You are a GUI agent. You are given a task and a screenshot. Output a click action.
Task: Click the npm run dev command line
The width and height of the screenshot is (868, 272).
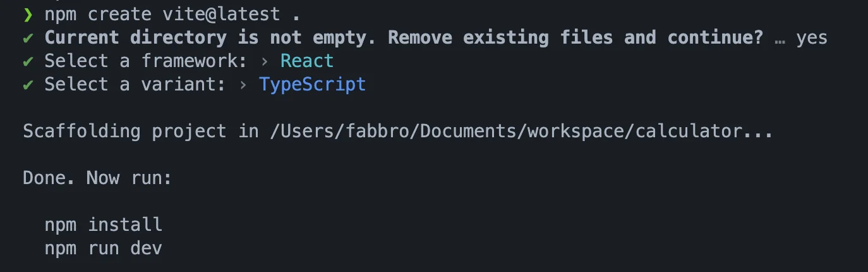pyautogui.click(x=104, y=248)
